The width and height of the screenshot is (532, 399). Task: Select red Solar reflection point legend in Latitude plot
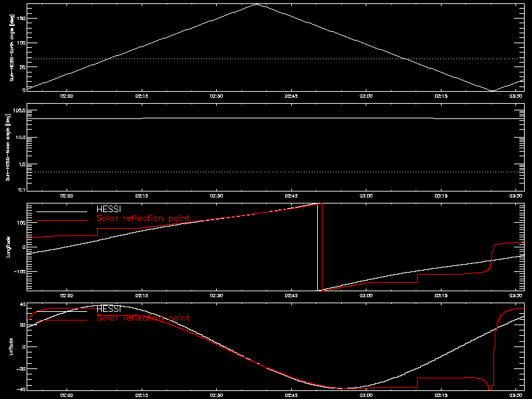click(x=143, y=318)
